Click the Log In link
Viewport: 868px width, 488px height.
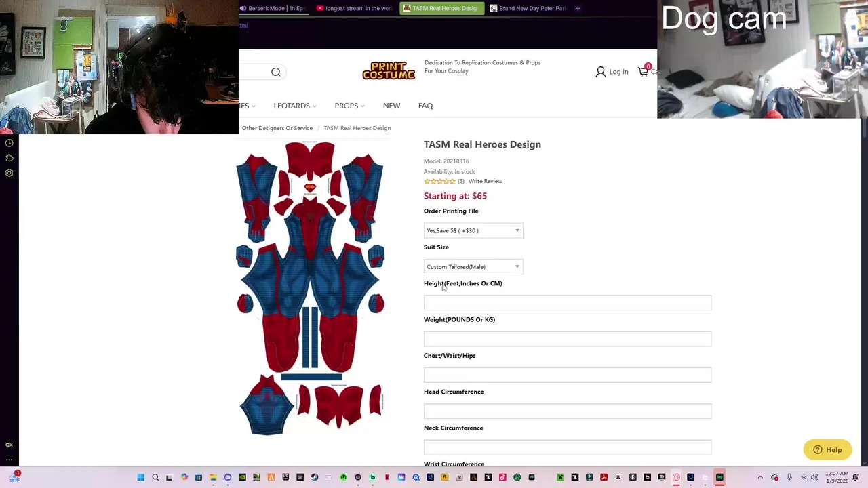tap(618, 72)
